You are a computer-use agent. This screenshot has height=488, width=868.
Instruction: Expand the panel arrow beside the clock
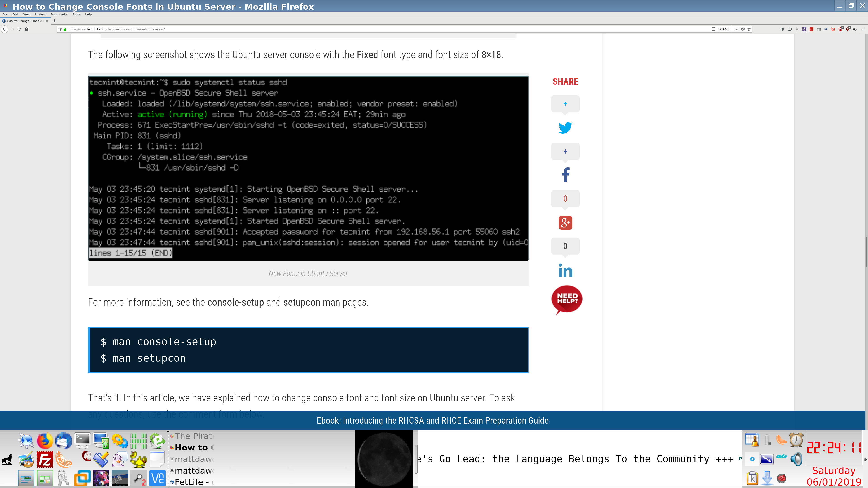866,459
